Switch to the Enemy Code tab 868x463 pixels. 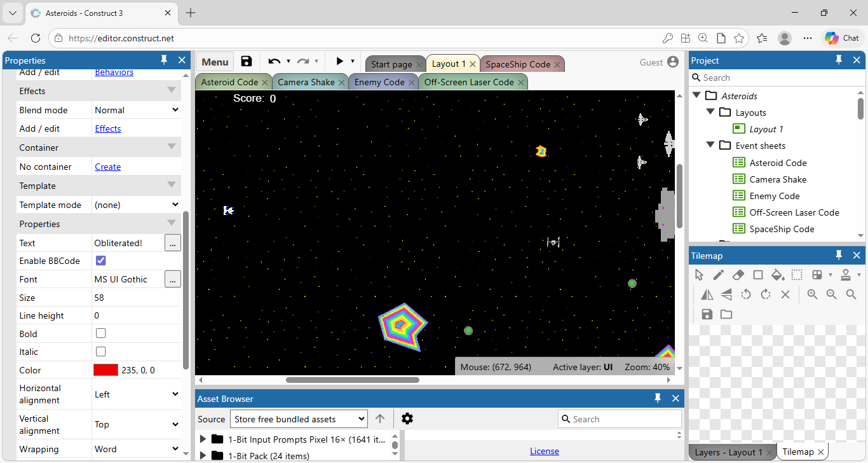379,82
